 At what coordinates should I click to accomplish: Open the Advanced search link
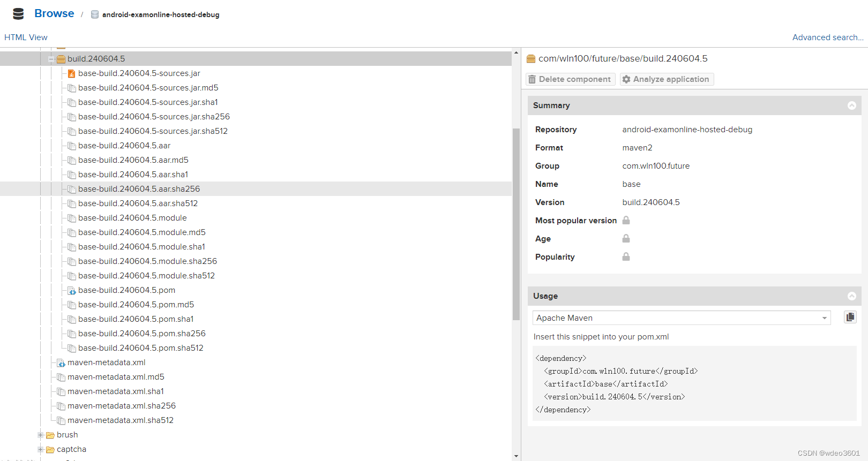point(828,37)
